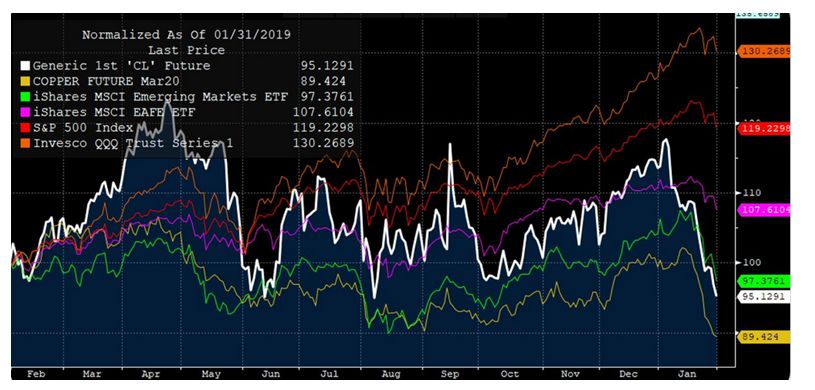Click the magenta iShares MSCI EAFE swatch

click(x=25, y=113)
